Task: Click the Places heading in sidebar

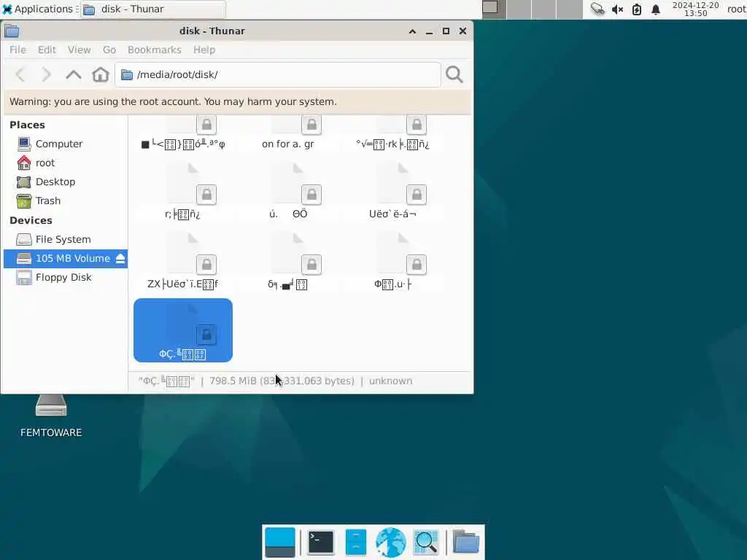Action: pos(27,125)
